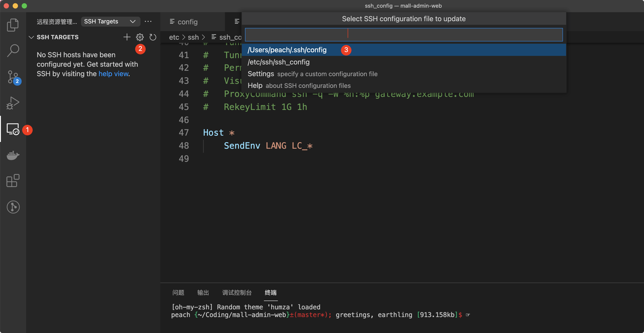Viewport: 644px width, 333px height.
Task: Open the Explorer files icon
Action: click(x=13, y=25)
